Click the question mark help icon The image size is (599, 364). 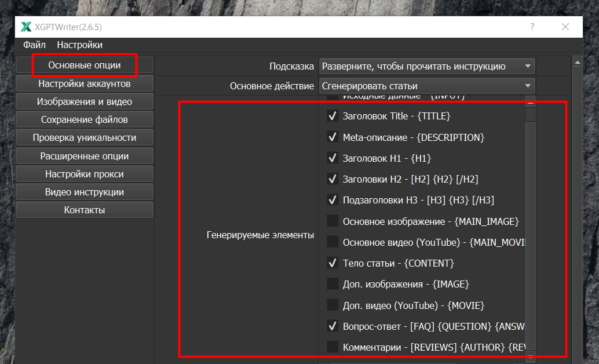point(532,27)
